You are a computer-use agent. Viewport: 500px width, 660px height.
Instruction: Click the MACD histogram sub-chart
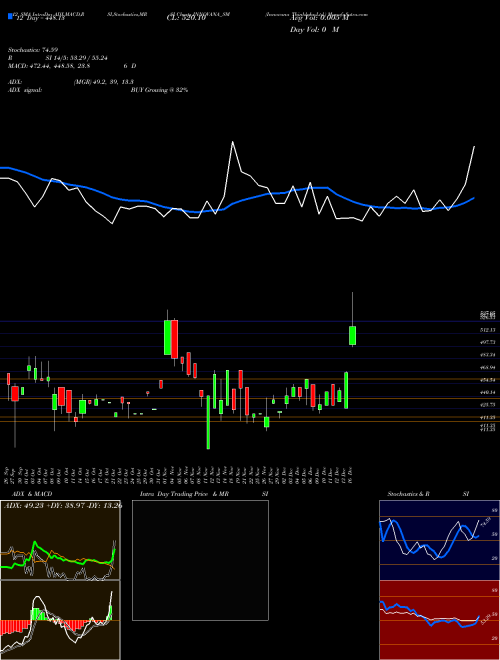coord(60,620)
